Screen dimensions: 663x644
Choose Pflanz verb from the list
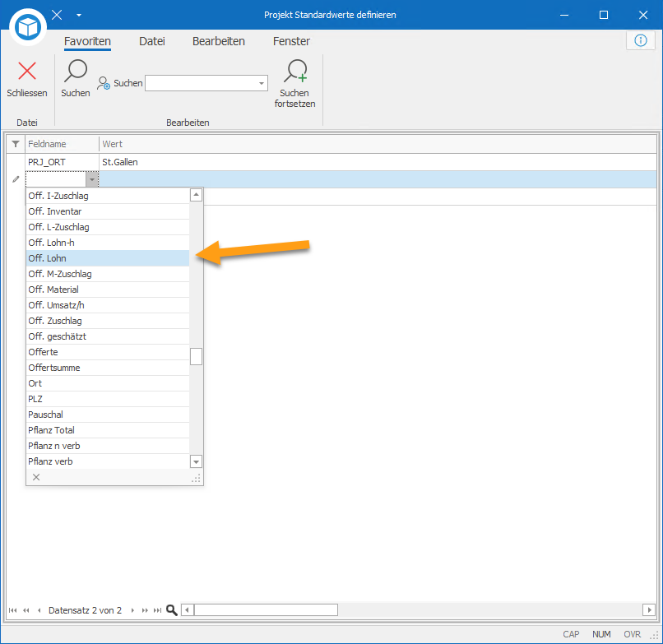[x=108, y=461]
